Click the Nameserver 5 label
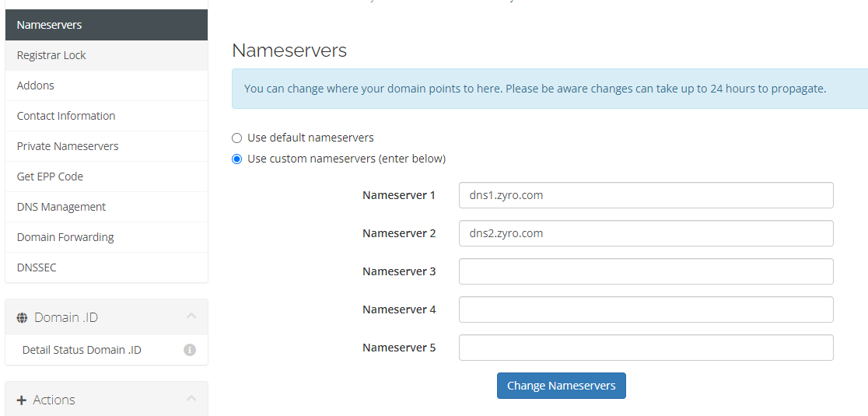 coord(399,348)
